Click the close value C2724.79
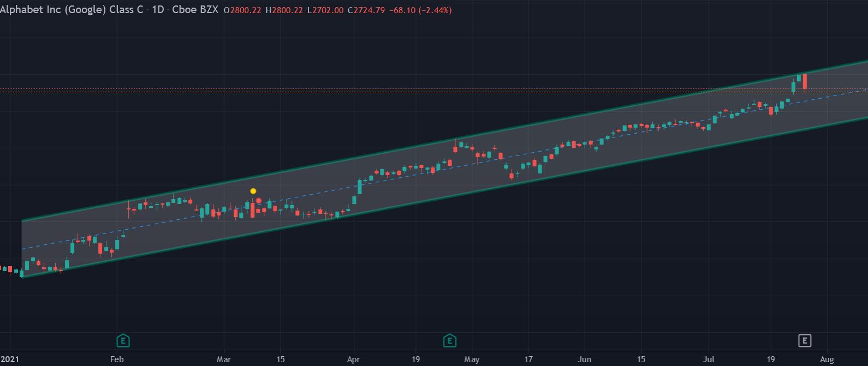This screenshot has height=366, width=868. click(x=366, y=10)
